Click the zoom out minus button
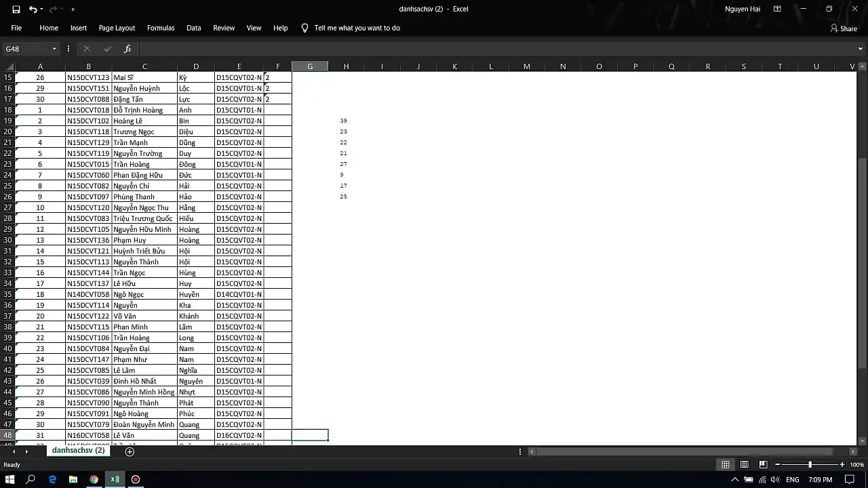Viewport: 868px width, 488px height. pyautogui.click(x=777, y=464)
